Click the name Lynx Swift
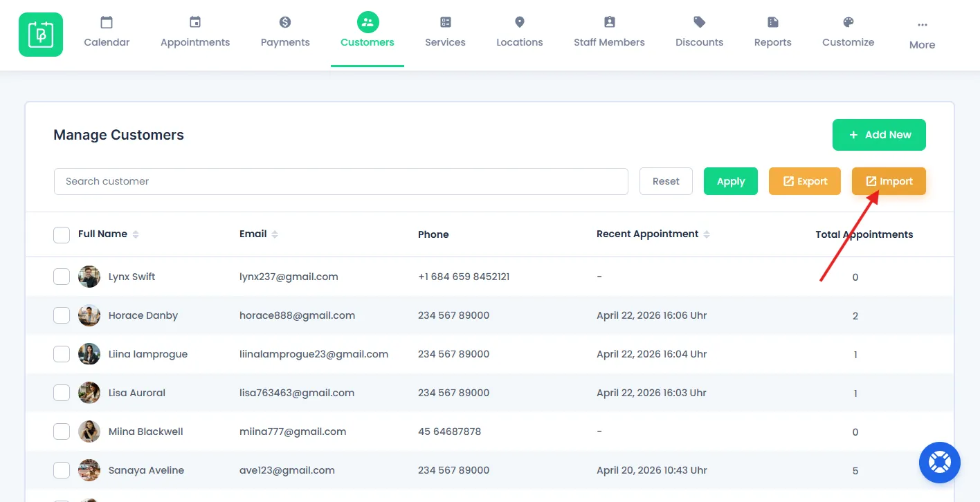The height and width of the screenshot is (502, 980). coord(132,277)
